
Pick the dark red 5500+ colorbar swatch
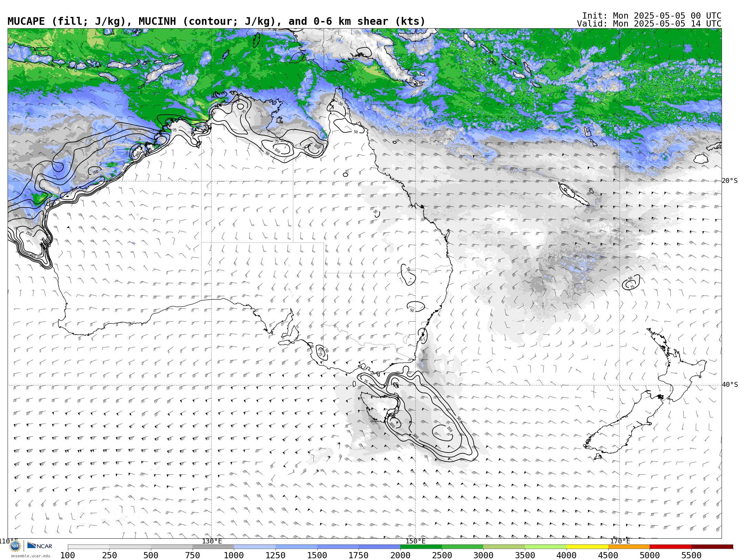(712, 547)
